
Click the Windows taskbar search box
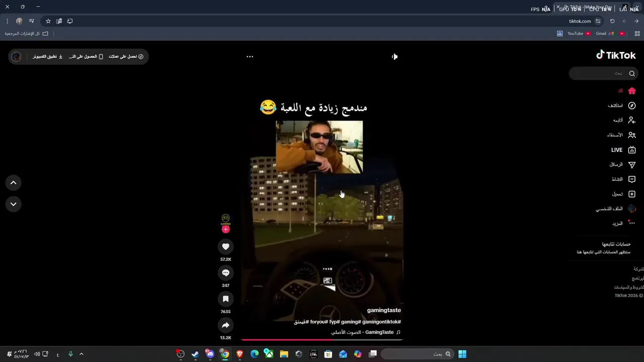click(x=417, y=354)
